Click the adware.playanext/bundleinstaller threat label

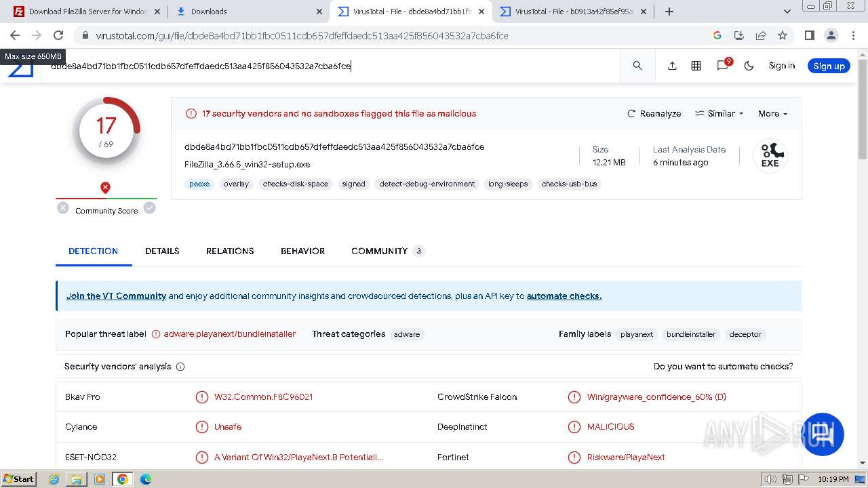230,334
